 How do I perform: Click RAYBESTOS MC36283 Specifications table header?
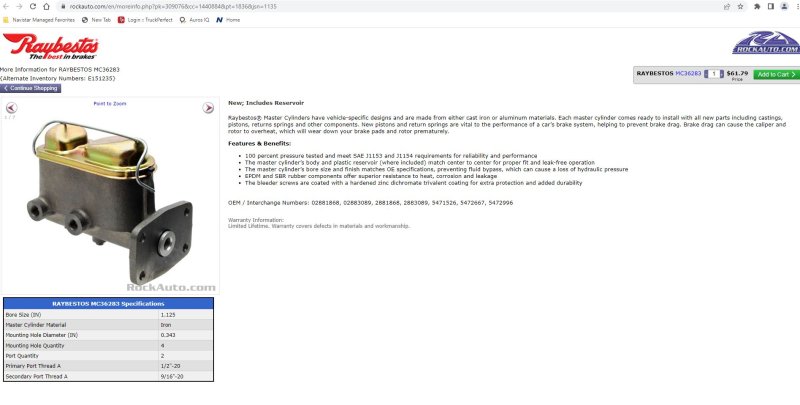(108, 303)
